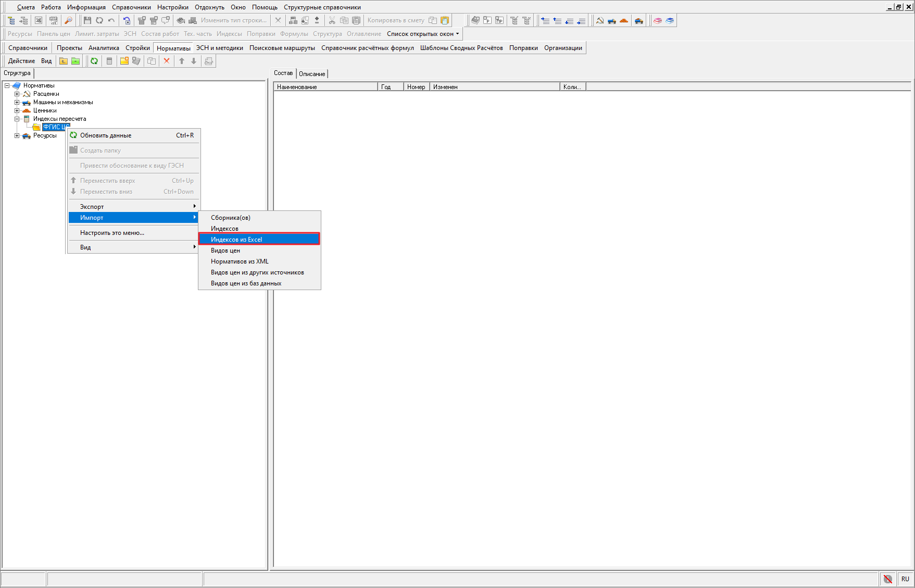
Task: Click the blue stacked books toolbar icon
Action: coord(670,20)
